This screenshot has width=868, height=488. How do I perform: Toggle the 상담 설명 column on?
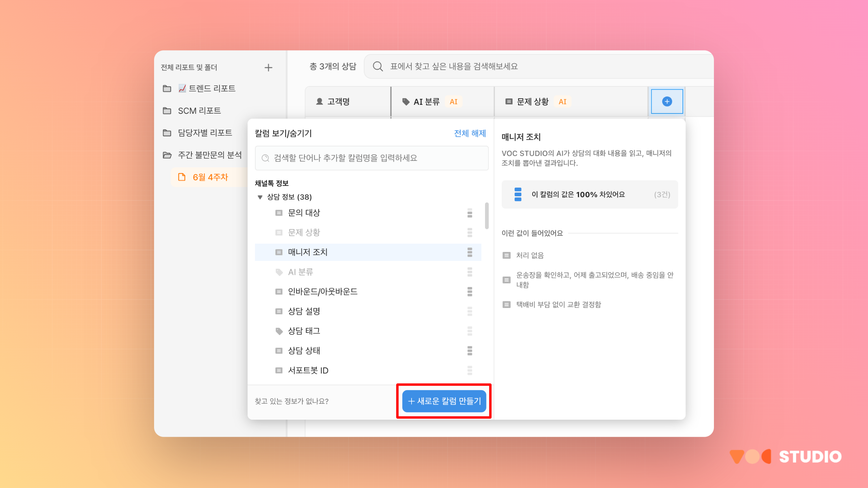click(x=304, y=312)
